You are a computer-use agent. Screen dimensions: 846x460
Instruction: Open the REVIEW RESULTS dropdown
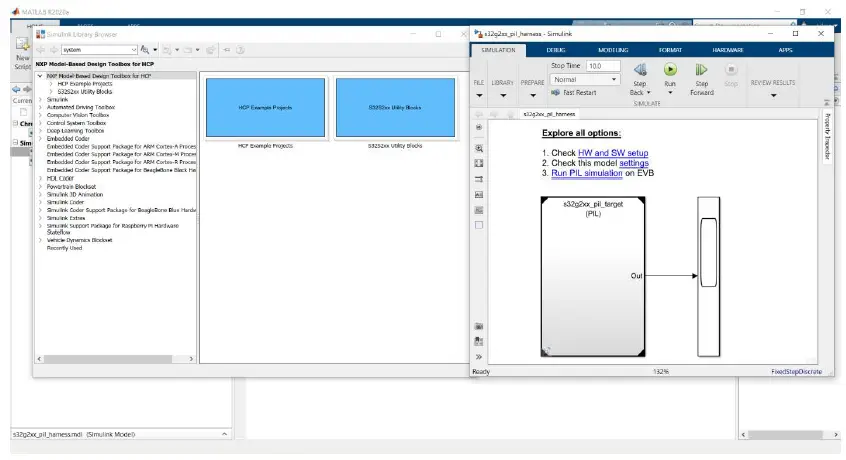773,95
